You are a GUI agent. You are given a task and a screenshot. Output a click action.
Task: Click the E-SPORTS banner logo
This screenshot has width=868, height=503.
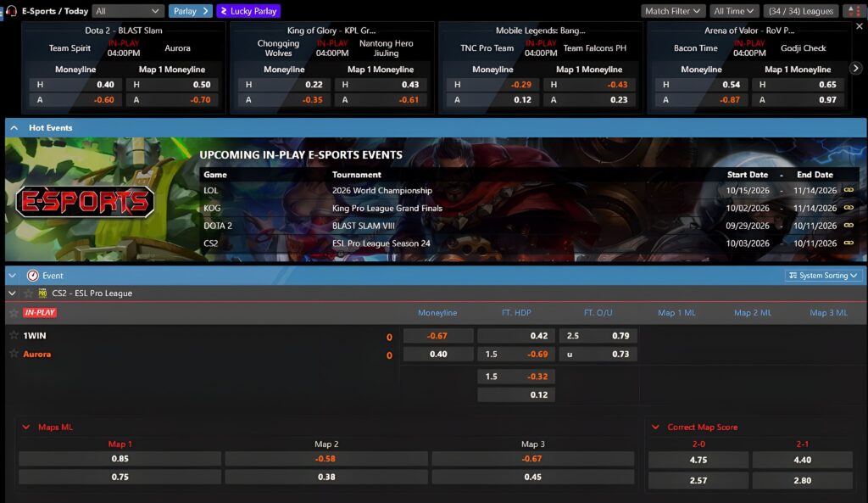click(86, 201)
